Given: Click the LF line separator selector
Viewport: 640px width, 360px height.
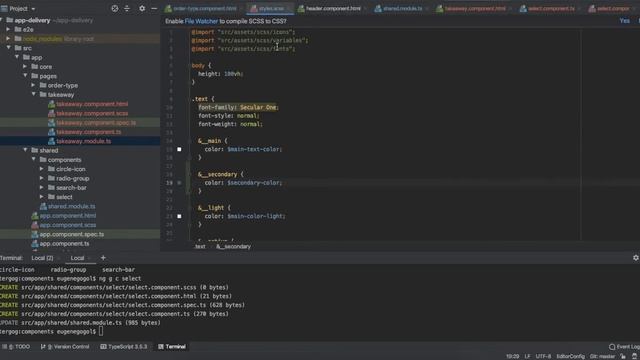Looking at the screenshot, I should (527, 356).
